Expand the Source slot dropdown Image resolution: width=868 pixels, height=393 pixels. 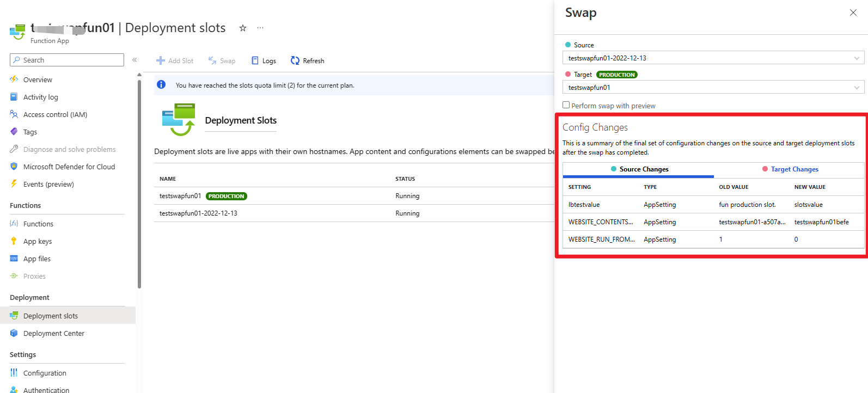712,58
